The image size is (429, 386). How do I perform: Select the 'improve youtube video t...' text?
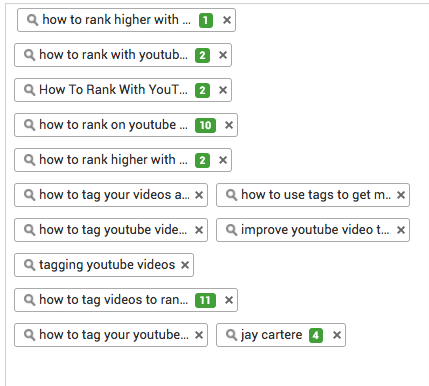click(315, 230)
